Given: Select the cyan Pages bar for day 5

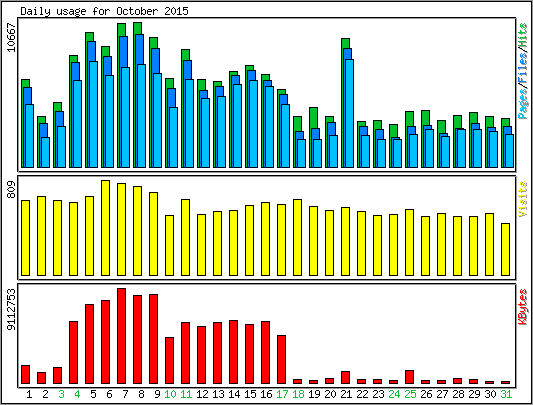Looking at the screenshot, I should (x=93, y=114).
